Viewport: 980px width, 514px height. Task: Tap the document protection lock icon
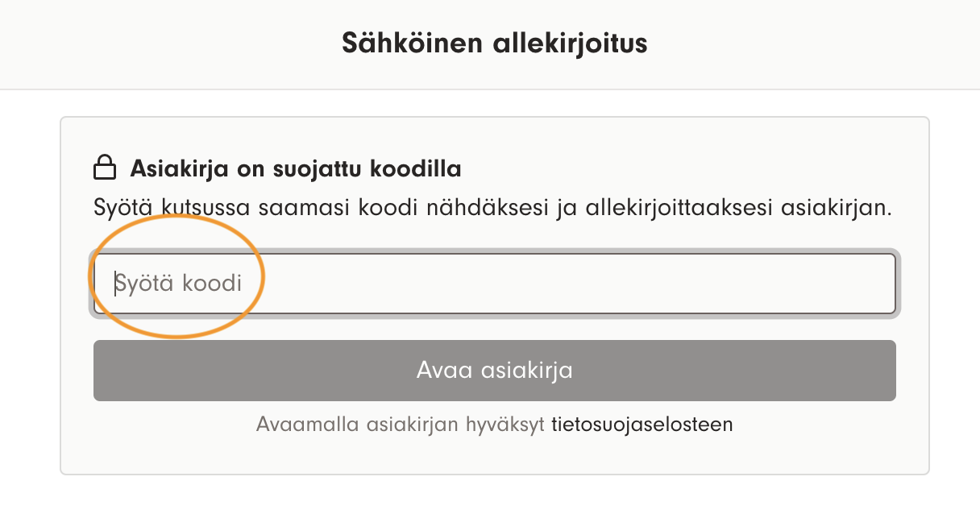click(x=105, y=169)
